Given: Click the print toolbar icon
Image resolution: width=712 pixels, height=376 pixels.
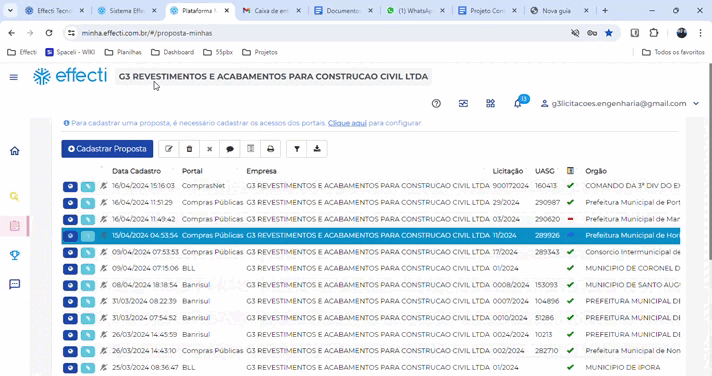Looking at the screenshot, I should 271,149.
